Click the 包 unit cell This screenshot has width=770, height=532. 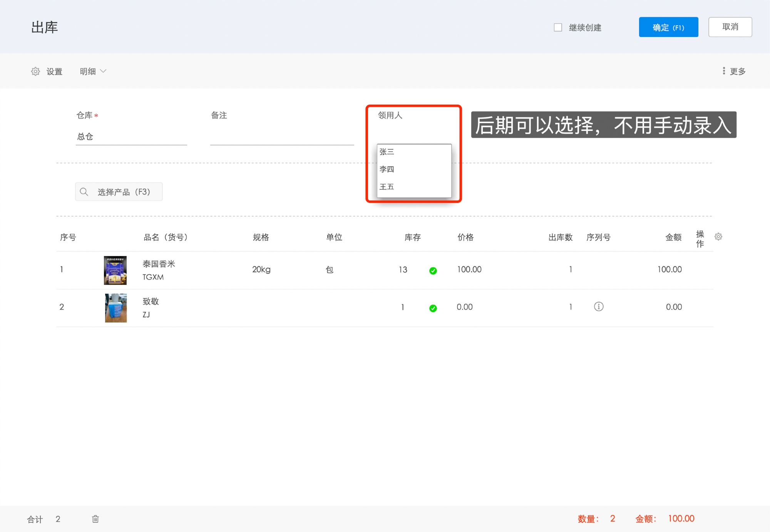click(330, 269)
